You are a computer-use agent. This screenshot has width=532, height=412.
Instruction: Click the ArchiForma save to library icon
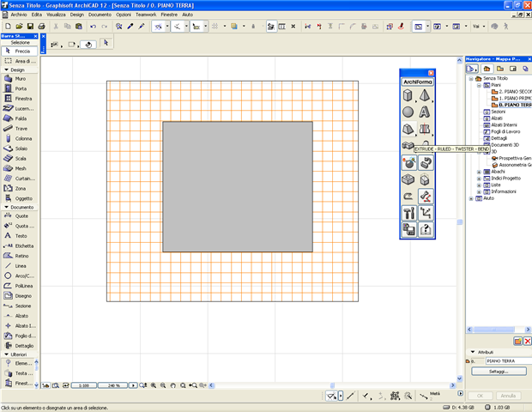[x=408, y=230]
